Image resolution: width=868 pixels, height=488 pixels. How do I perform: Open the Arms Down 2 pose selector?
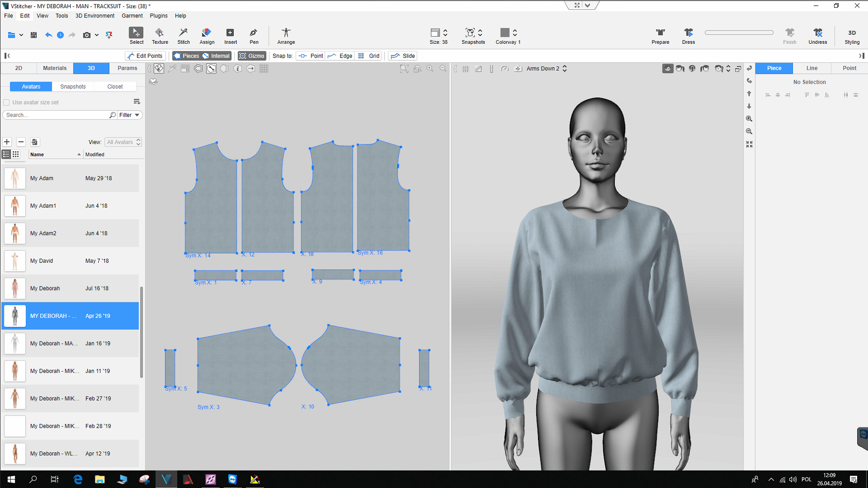546,68
